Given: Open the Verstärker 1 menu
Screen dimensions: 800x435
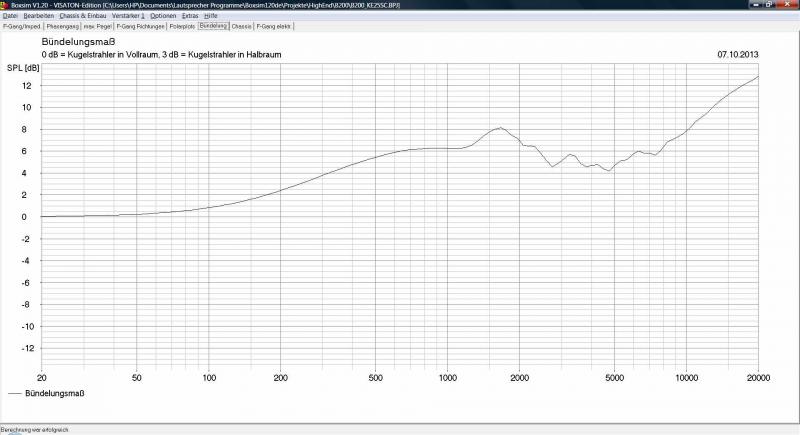Looking at the screenshot, I should point(128,16).
